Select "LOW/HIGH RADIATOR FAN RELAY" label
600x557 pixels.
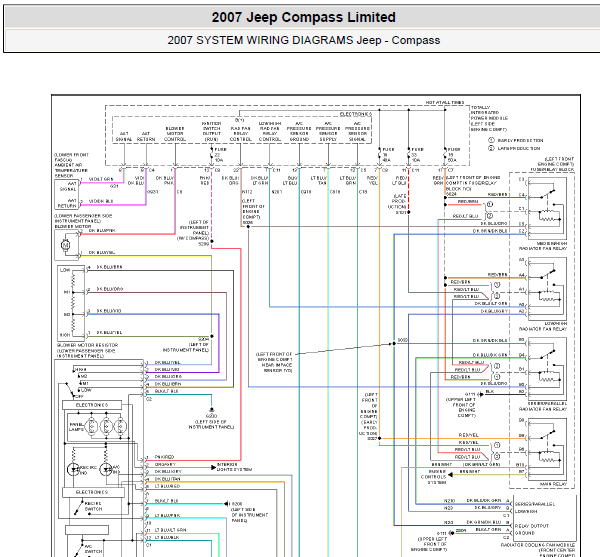pyautogui.click(x=543, y=326)
